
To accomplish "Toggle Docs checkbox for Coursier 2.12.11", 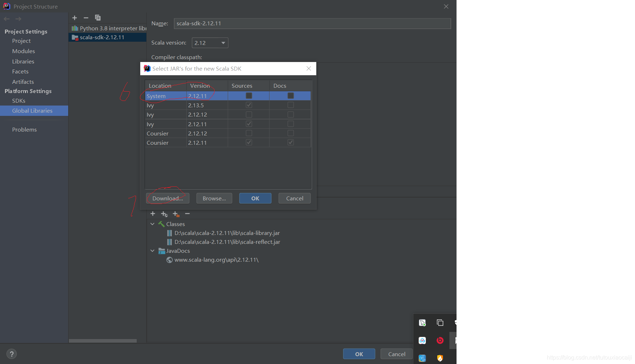I will (x=291, y=142).
